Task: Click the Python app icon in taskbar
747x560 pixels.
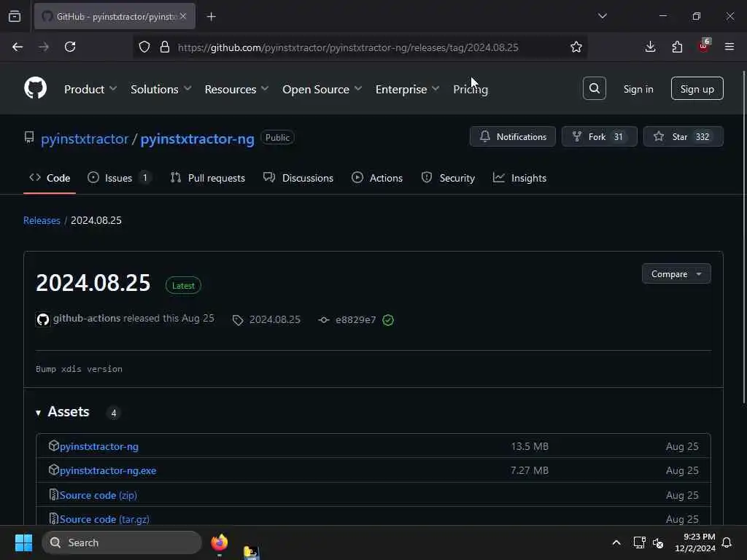Action: pos(251,553)
